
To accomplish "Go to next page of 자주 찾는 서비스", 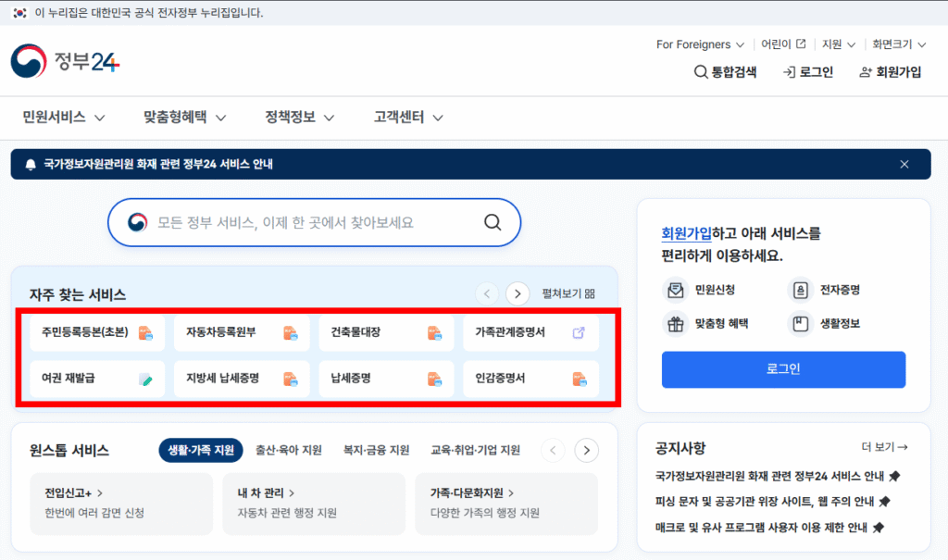I will (518, 294).
